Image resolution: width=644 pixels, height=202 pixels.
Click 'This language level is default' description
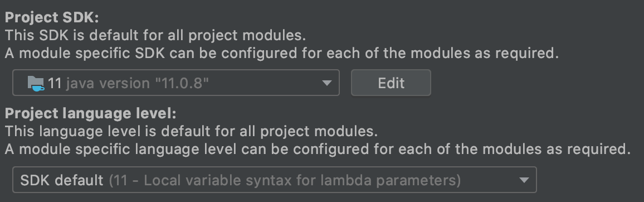point(191,132)
